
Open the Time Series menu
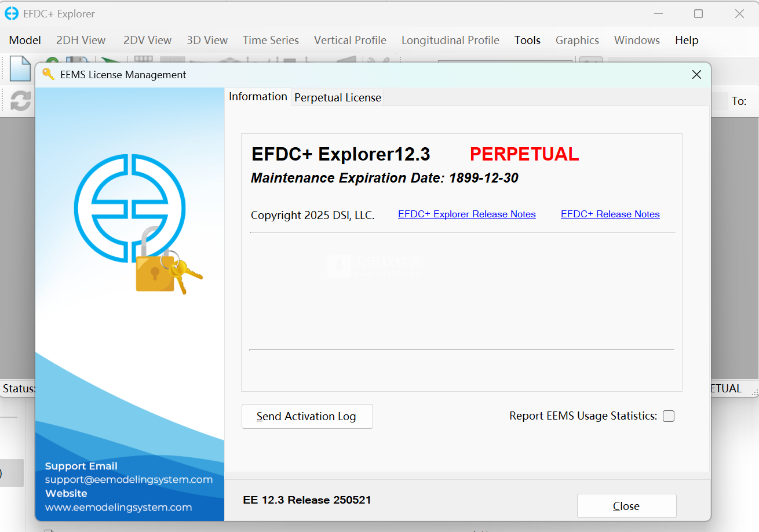coord(271,40)
